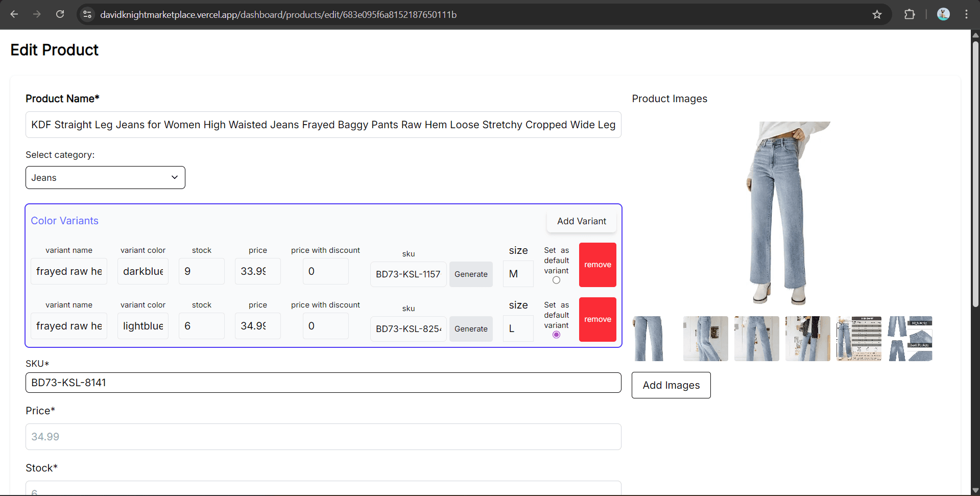
Task: Select the first jeans thumbnail image
Action: pyautogui.click(x=649, y=339)
